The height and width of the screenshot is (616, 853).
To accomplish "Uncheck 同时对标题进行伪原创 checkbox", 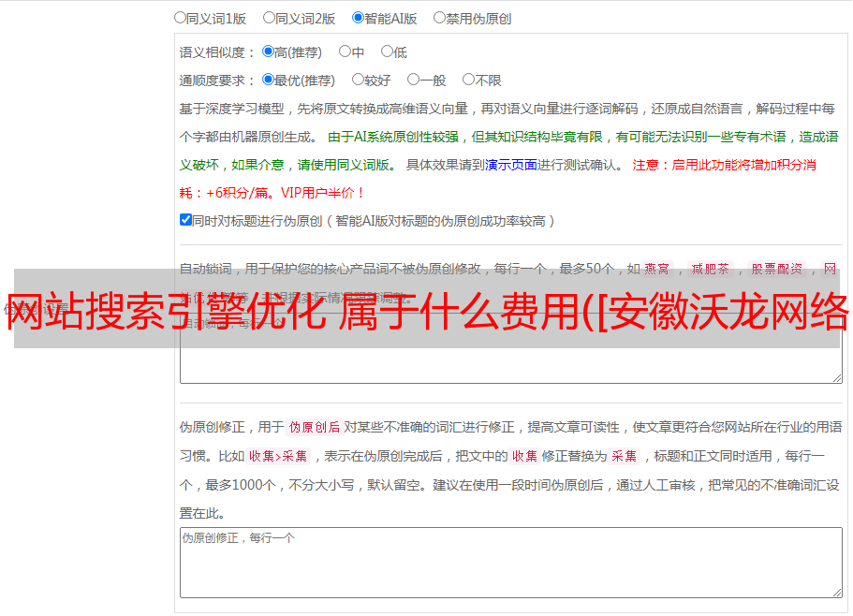I will 185,220.
